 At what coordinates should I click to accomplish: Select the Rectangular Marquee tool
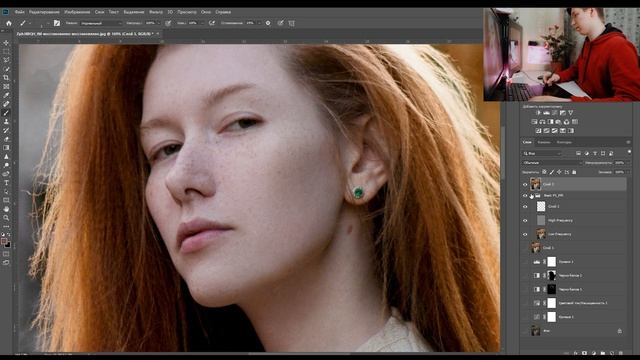pyautogui.click(x=6, y=51)
